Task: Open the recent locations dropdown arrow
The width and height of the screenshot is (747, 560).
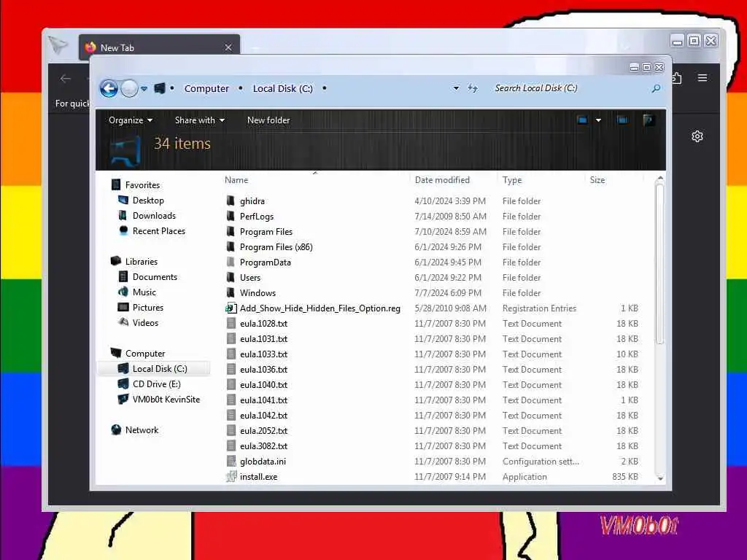Action: pyautogui.click(x=144, y=88)
